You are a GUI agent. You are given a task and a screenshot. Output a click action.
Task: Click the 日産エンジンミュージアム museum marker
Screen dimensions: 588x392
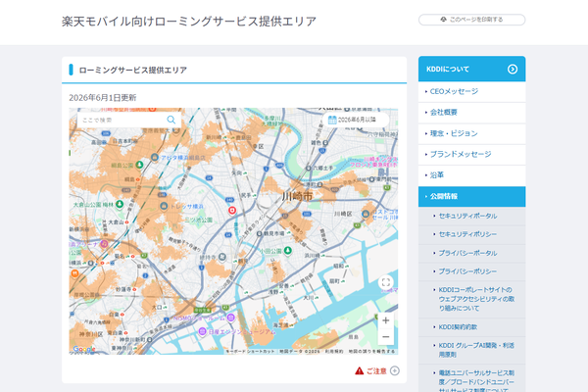click(x=203, y=331)
